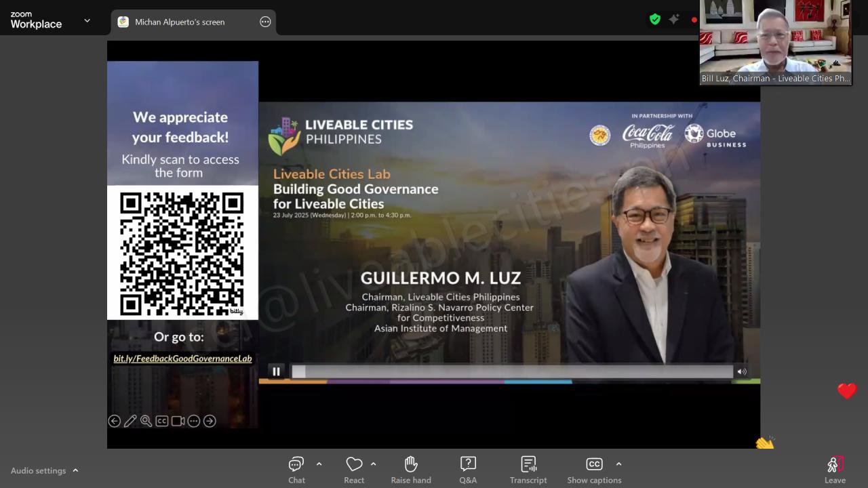Click 'Liveable Cities Lab' orange text
The height and width of the screenshot is (488, 868).
click(332, 174)
